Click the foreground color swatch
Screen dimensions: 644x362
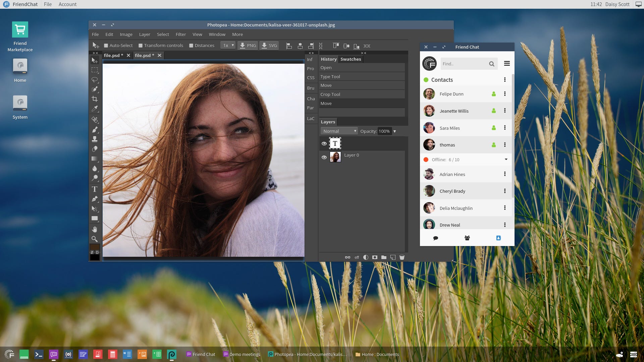pyautogui.click(x=95, y=247)
